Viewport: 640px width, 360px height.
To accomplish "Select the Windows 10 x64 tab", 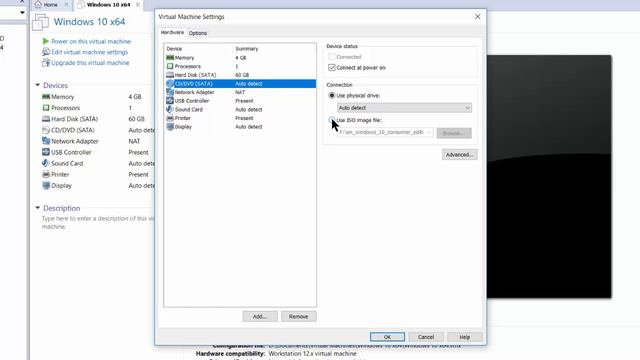I will click(108, 5).
